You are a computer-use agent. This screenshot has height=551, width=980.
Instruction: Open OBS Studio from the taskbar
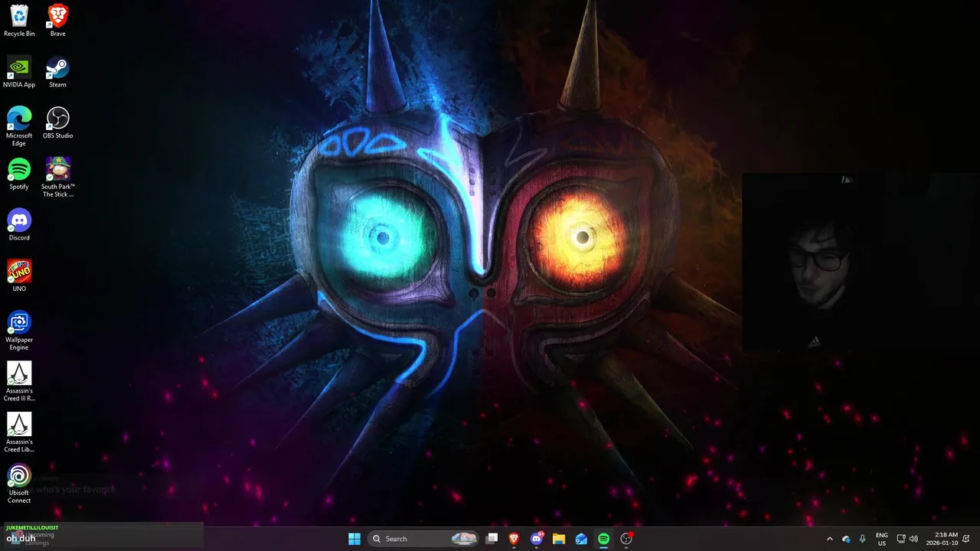click(x=626, y=539)
